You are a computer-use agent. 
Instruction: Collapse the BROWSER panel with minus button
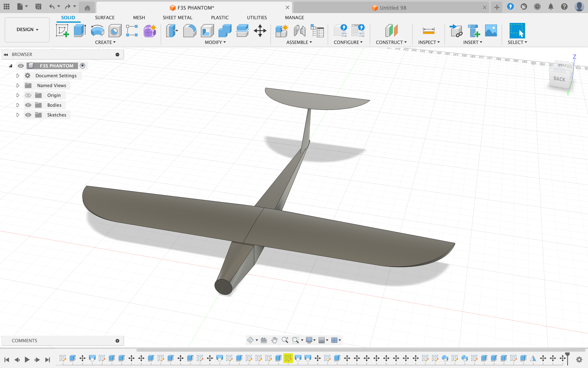tap(117, 54)
